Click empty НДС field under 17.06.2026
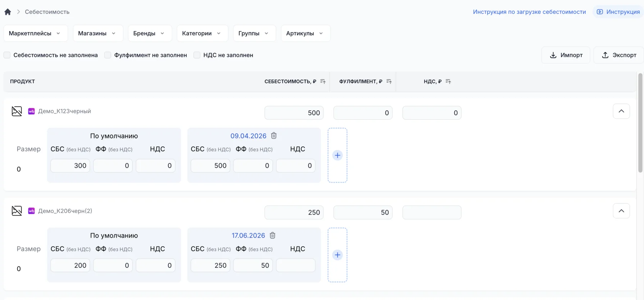The height and width of the screenshot is (300, 644). click(296, 265)
